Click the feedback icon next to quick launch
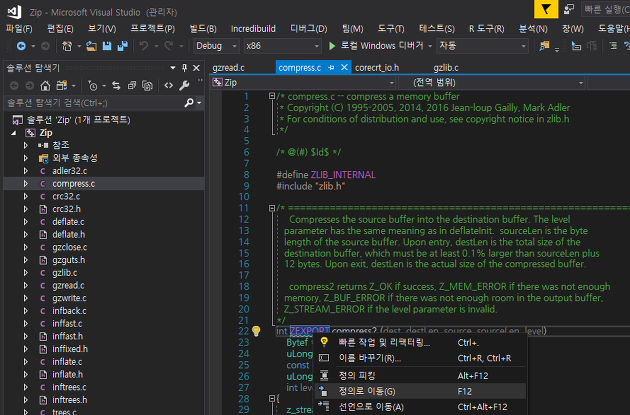This screenshot has width=630, height=415. (x=569, y=9)
